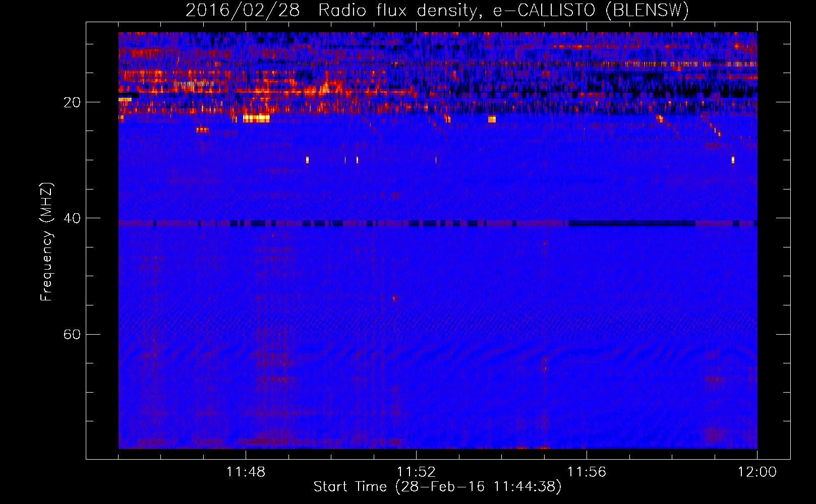Click the 12:00 time axis label
Viewport: 816px width, 504px height.
pyautogui.click(x=757, y=472)
